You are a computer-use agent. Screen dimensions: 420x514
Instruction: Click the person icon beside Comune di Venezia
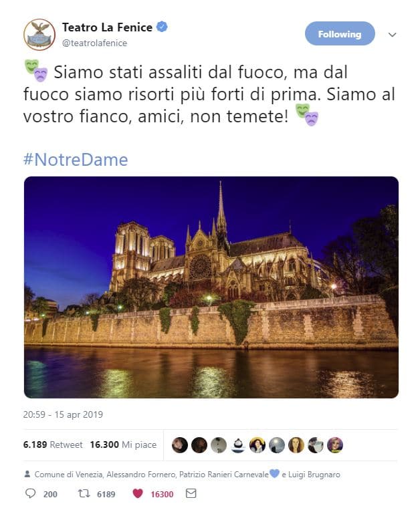pyautogui.click(x=27, y=474)
